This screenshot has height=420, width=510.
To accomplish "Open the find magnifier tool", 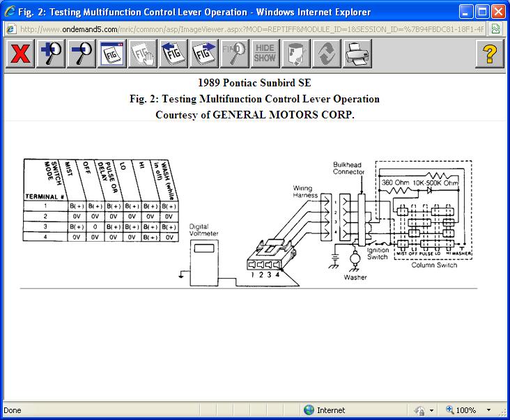I will pos(234,54).
